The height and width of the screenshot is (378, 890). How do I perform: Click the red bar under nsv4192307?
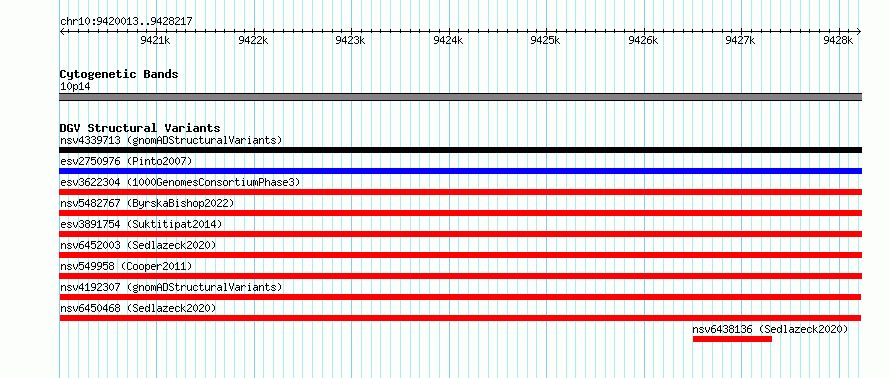pyautogui.click(x=460, y=297)
